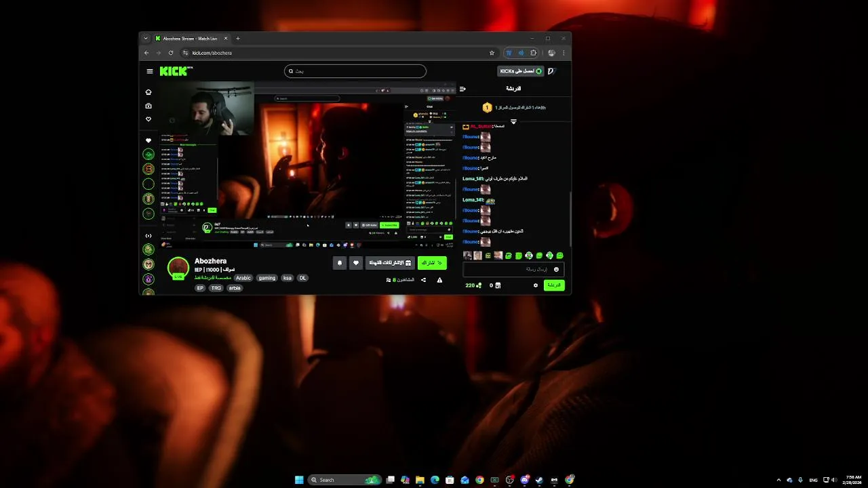Report the stream via warning icon
This screenshot has width=868, height=488.
tap(439, 280)
